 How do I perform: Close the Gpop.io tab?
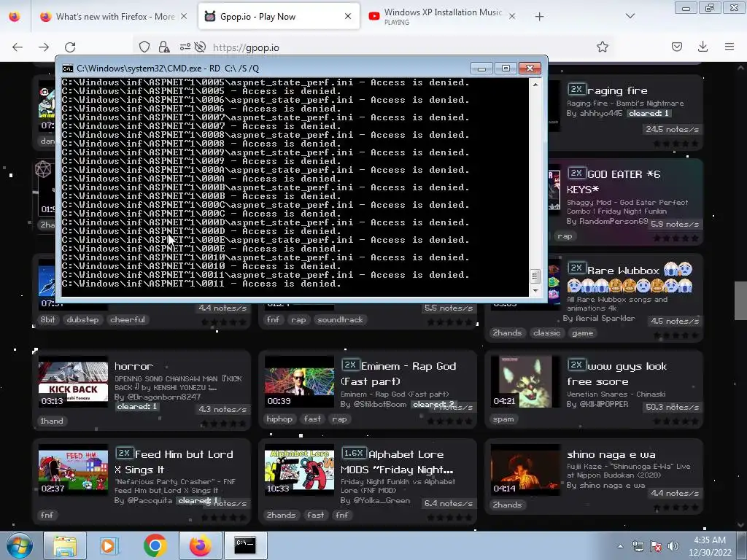[348, 16]
